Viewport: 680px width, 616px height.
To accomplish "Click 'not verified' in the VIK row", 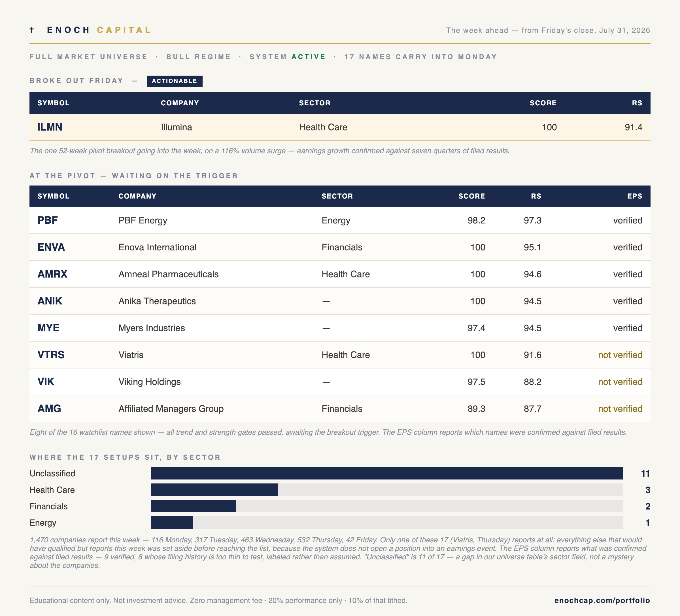I will [620, 382].
